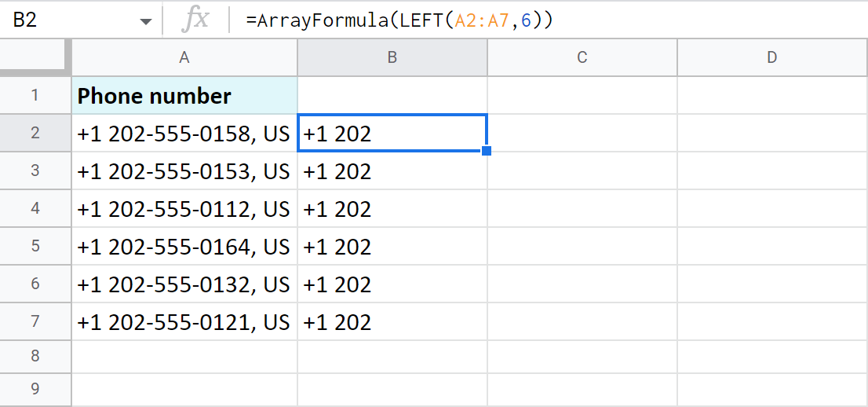Viewport: 868px width, 407px height.
Task: Select the column C header
Action: pyautogui.click(x=582, y=57)
